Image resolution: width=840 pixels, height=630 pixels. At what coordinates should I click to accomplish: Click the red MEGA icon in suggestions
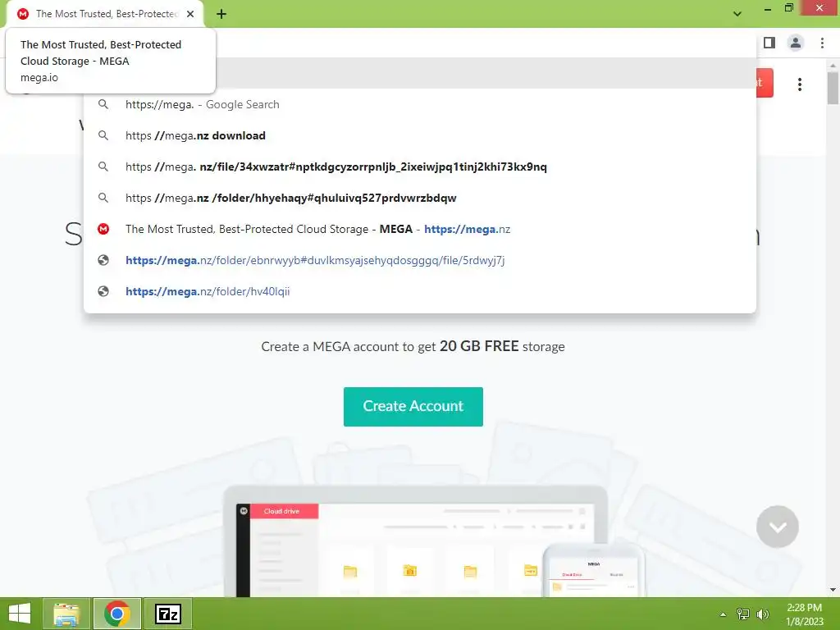tap(103, 229)
